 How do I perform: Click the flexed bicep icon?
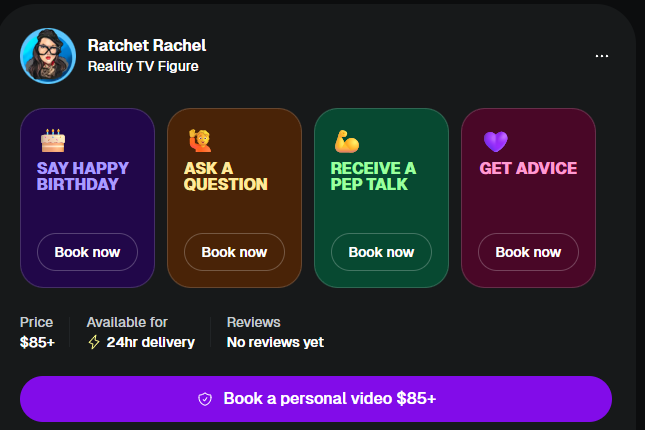tap(347, 141)
